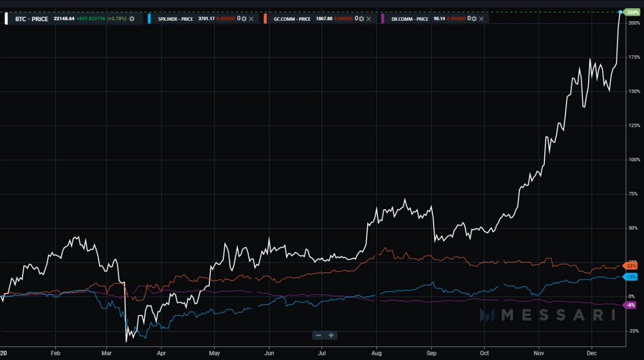Open BTC price series settings gear
The width and height of the screenshot is (644, 360).
click(132, 19)
